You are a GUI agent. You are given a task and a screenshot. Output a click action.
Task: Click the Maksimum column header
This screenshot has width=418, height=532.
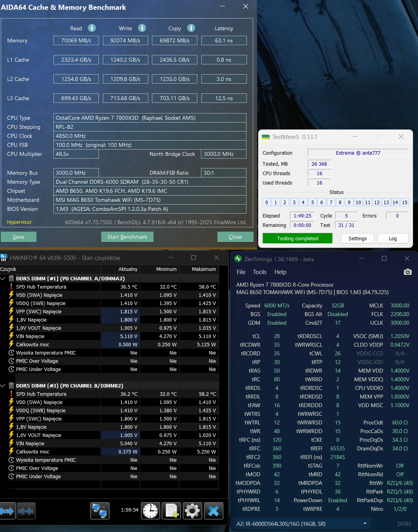pyautogui.click(x=204, y=269)
